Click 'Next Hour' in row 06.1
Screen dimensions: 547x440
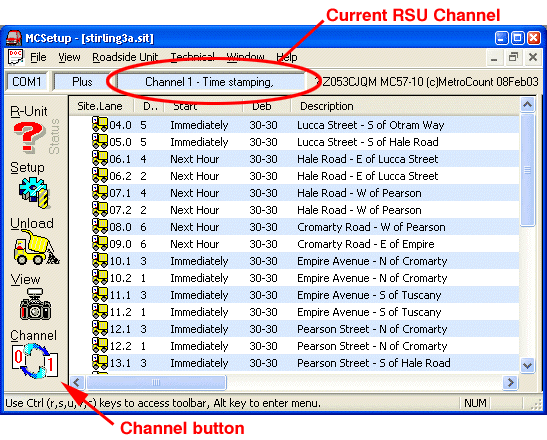[195, 159]
